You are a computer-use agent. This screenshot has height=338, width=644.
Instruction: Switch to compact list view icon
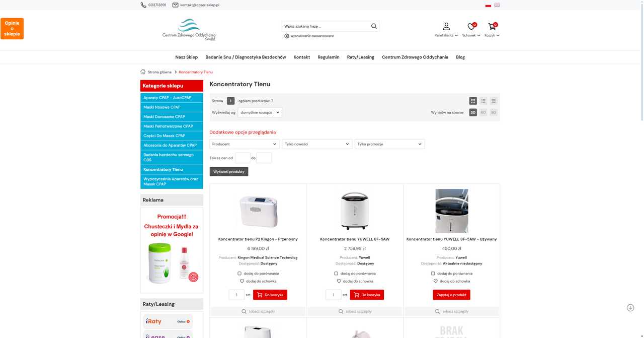[494, 101]
